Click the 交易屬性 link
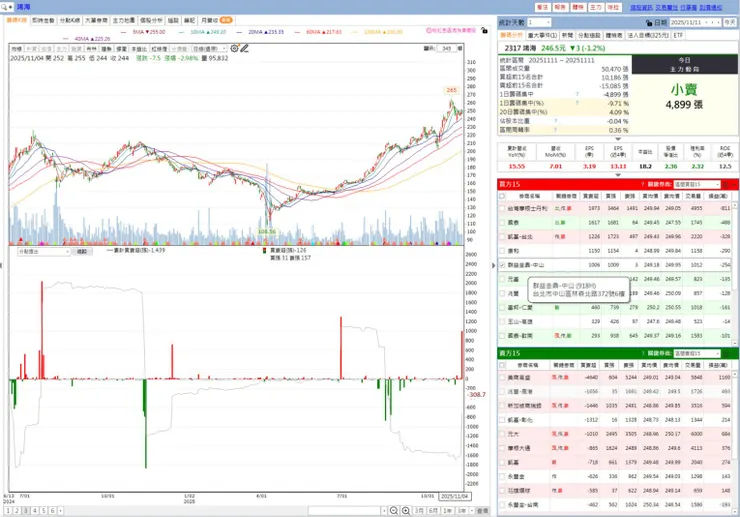This screenshot has width=740, height=517. click(x=666, y=8)
